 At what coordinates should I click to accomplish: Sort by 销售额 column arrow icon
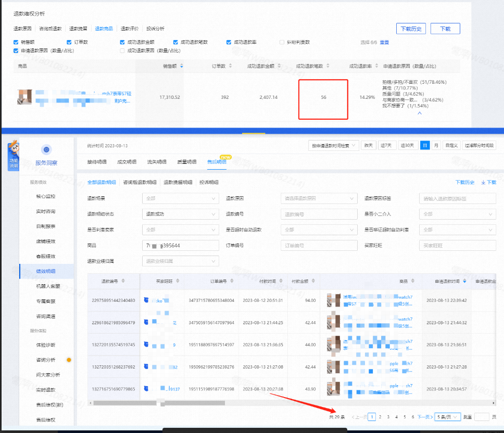[182, 66]
